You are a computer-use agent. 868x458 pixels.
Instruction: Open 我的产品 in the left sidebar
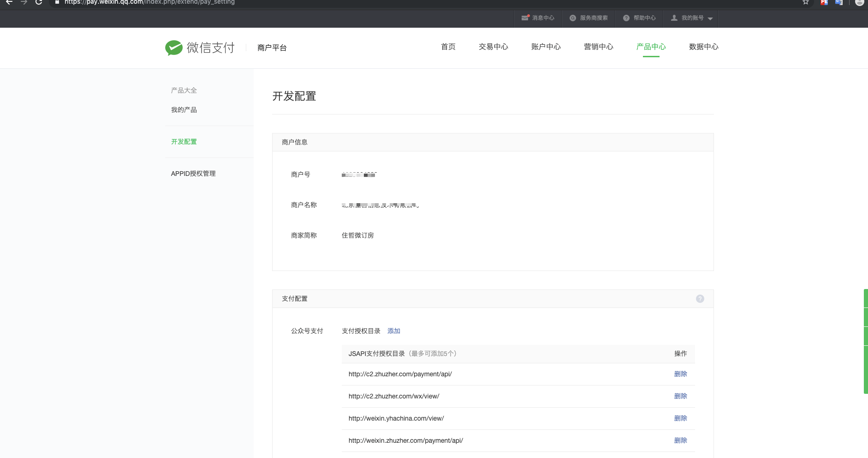click(x=184, y=110)
